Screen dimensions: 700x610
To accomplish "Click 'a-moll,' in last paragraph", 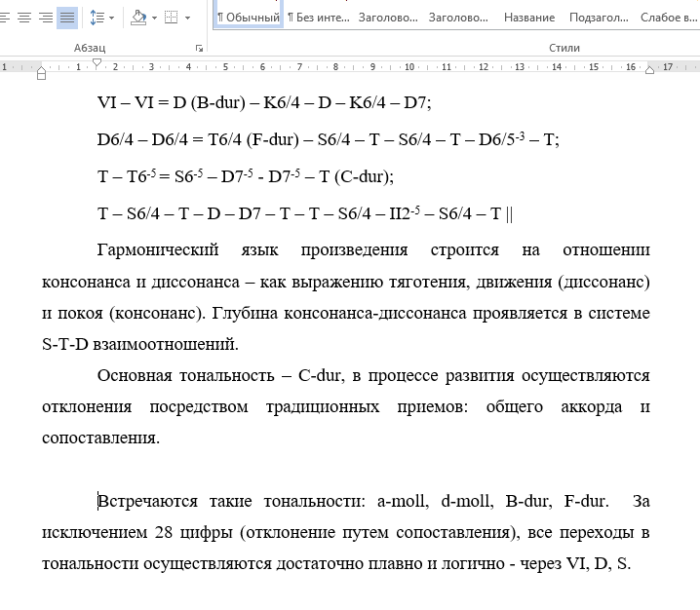I will (403, 502).
